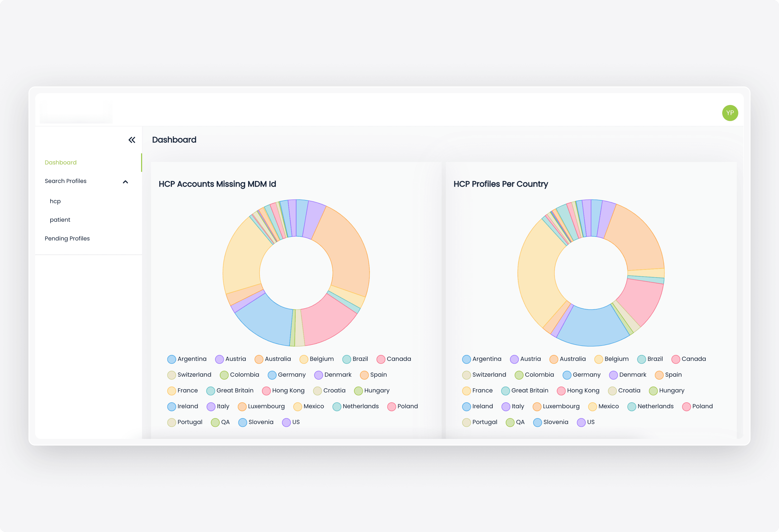Screen dimensions: 779x532
Task: Open the YP user avatar menu
Action: click(730, 113)
